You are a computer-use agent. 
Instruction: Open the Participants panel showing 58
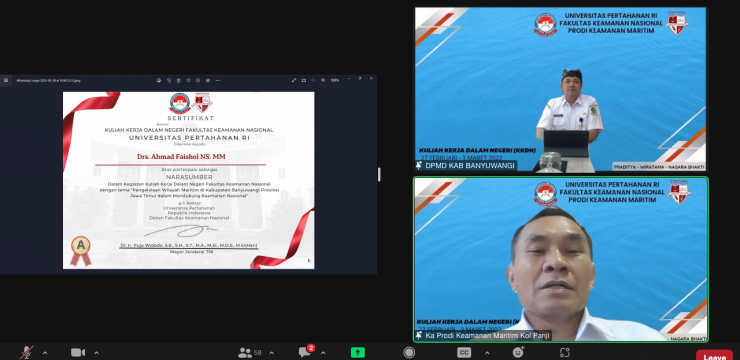(250, 352)
